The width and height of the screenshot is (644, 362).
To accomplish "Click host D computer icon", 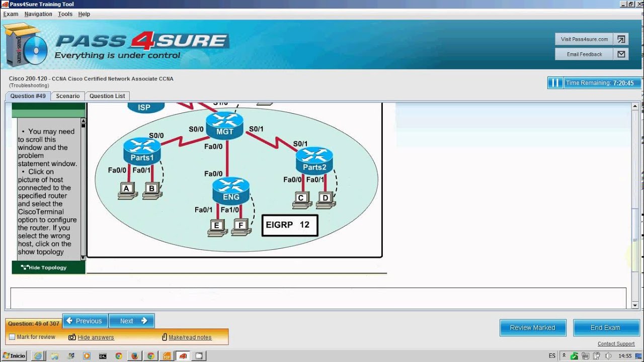I will [326, 200].
